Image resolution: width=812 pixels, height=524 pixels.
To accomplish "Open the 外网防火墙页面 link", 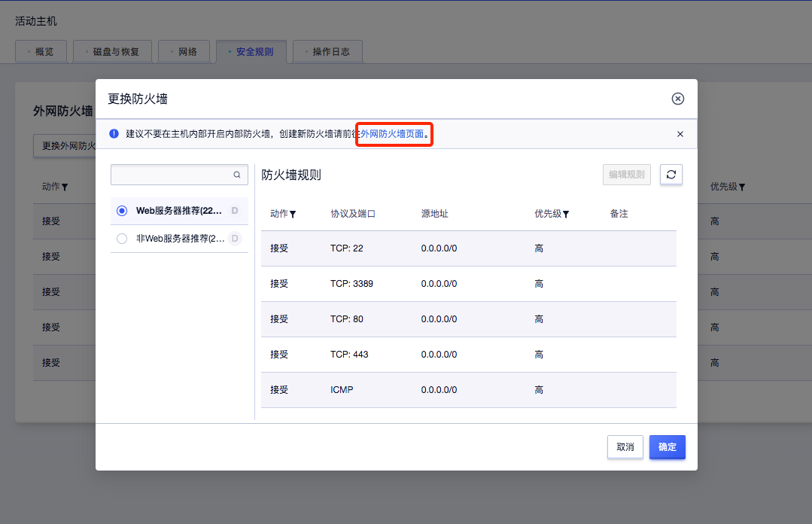I will click(392, 134).
